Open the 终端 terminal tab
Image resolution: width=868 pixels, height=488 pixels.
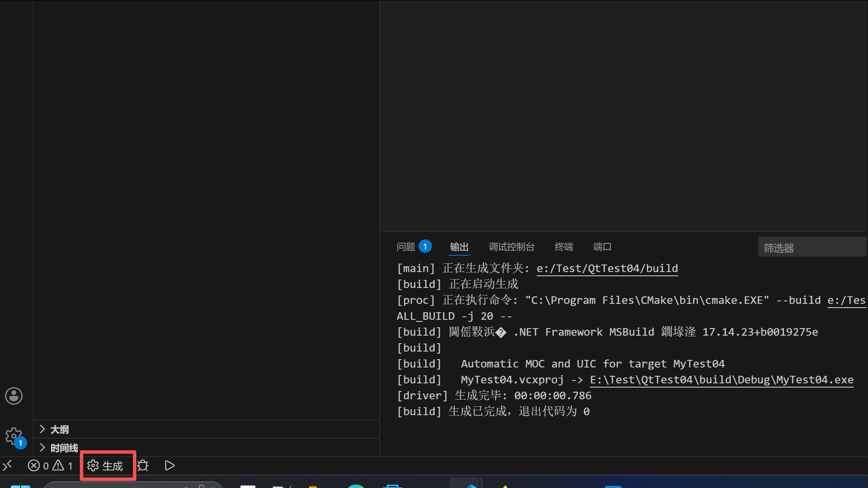pyautogui.click(x=564, y=247)
